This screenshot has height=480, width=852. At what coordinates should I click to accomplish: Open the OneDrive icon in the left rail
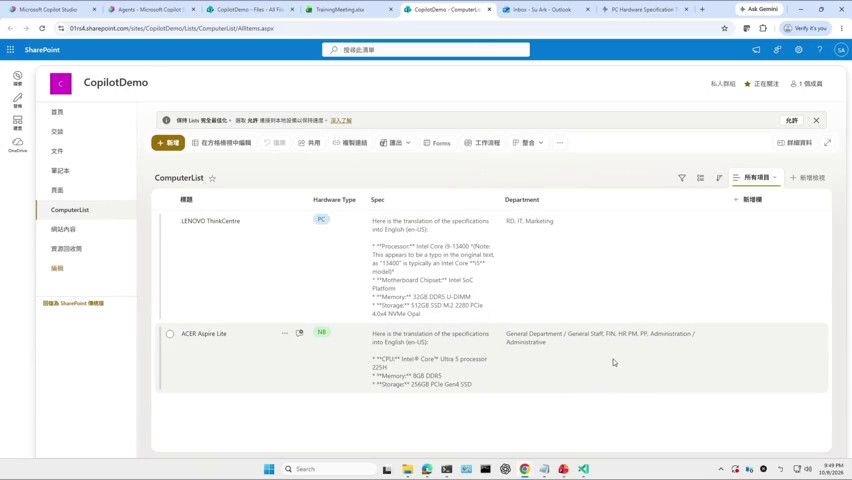tap(17, 145)
